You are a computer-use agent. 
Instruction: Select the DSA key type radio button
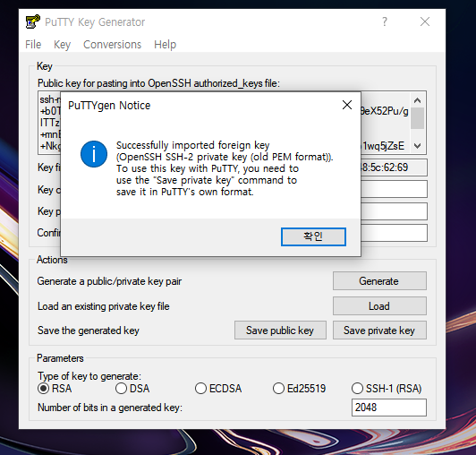[121, 388]
